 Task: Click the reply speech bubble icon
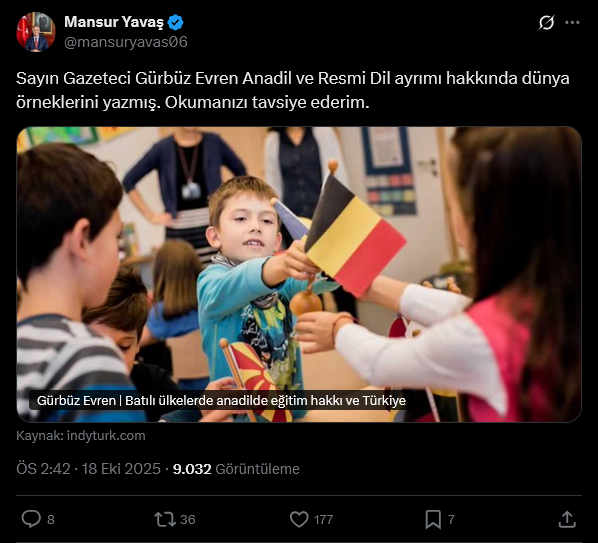[31, 519]
